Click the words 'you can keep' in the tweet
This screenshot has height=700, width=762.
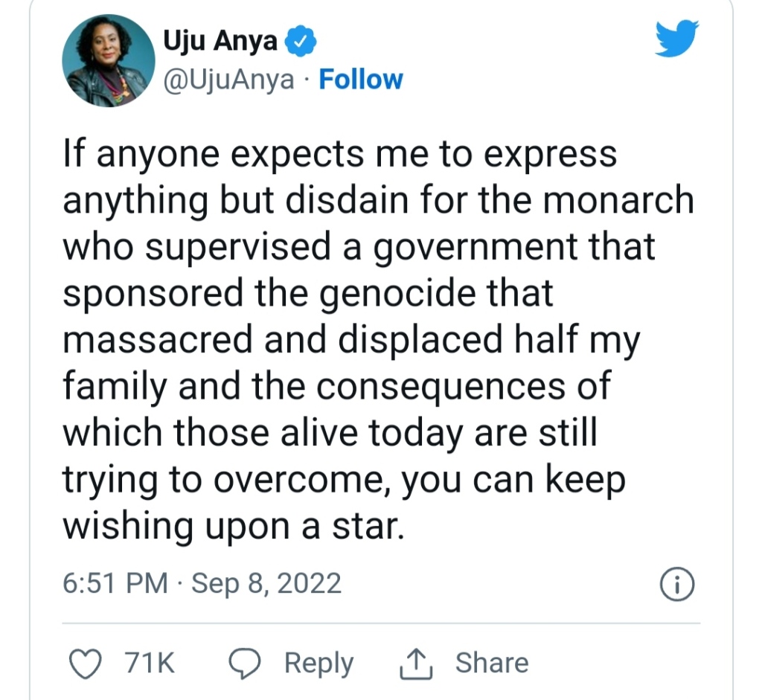point(513,480)
